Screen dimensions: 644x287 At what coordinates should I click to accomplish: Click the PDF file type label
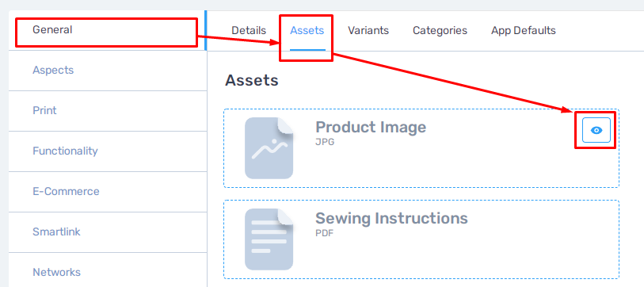pyautogui.click(x=325, y=234)
